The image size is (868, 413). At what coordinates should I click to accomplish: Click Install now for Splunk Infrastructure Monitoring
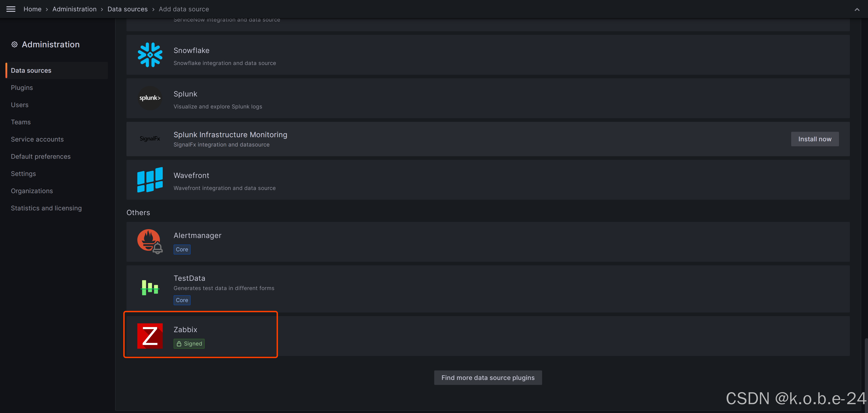(815, 139)
